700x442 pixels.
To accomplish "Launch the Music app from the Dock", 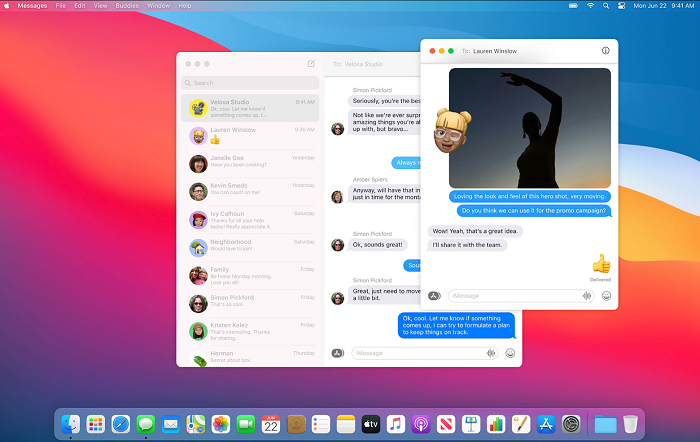I will [396, 424].
